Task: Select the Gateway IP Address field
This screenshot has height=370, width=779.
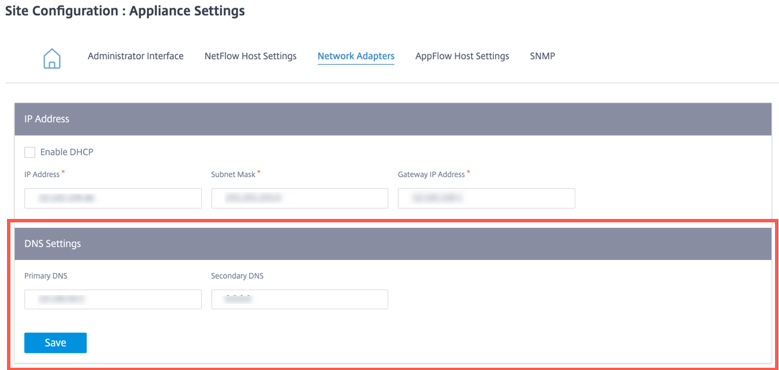Action: point(486,198)
